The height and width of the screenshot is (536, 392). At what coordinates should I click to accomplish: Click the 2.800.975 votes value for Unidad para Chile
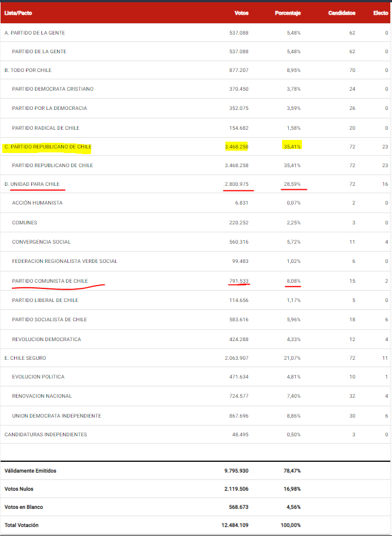236,184
